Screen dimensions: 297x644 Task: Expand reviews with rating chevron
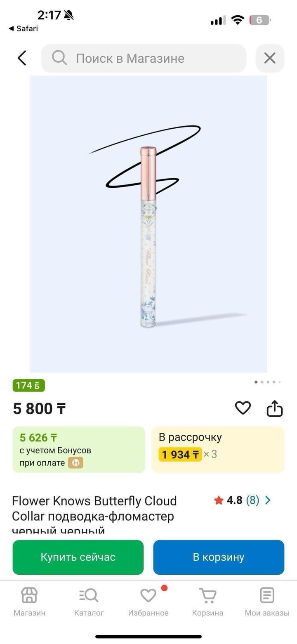coord(268,500)
